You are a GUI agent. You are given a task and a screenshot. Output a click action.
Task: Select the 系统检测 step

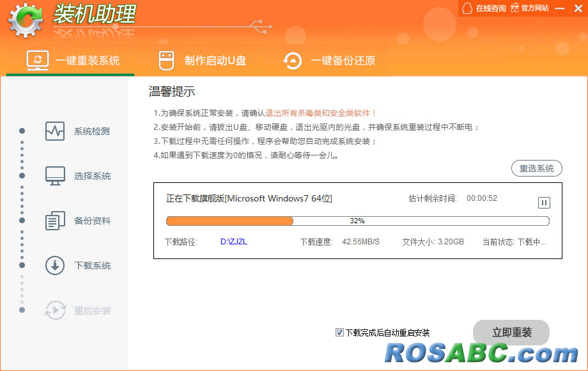[x=92, y=131]
